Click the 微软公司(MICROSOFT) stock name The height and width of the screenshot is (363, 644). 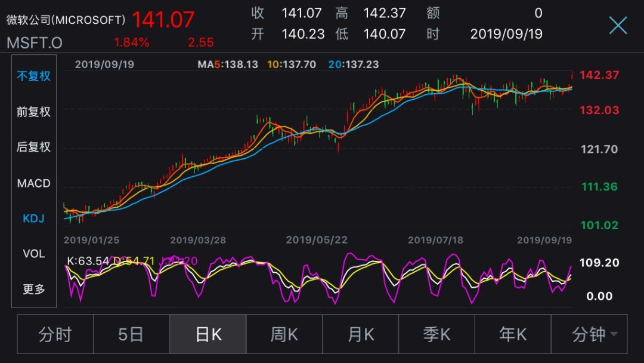[x=66, y=20]
